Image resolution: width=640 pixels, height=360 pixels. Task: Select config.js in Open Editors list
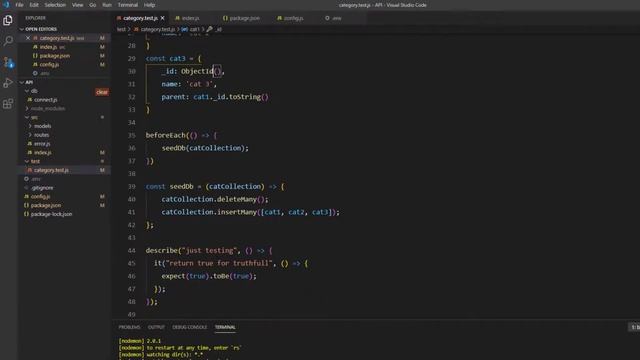point(64,64)
